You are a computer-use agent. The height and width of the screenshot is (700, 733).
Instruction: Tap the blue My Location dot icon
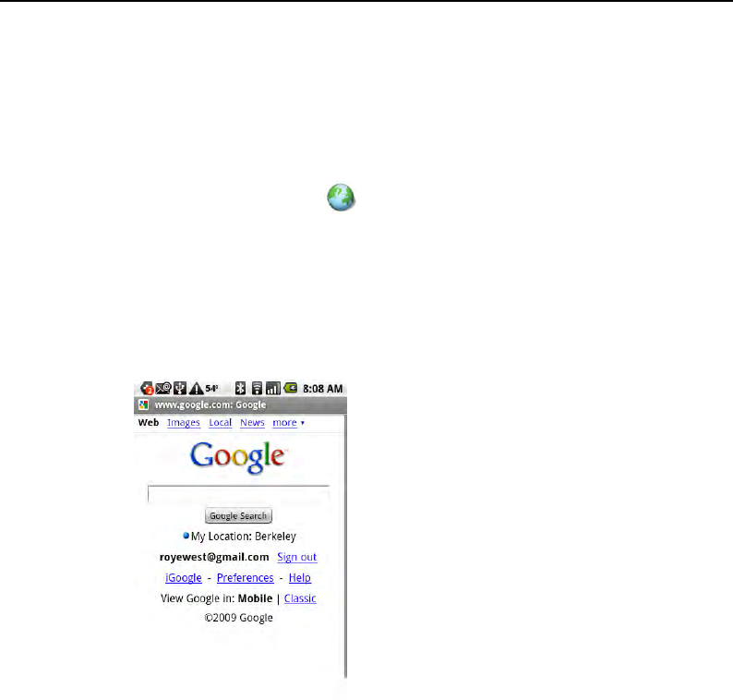point(186,536)
